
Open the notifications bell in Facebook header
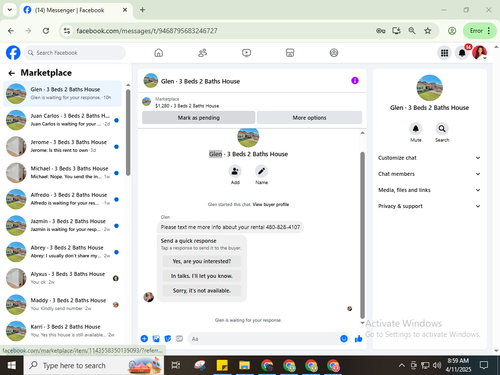[x=462, y=53]
